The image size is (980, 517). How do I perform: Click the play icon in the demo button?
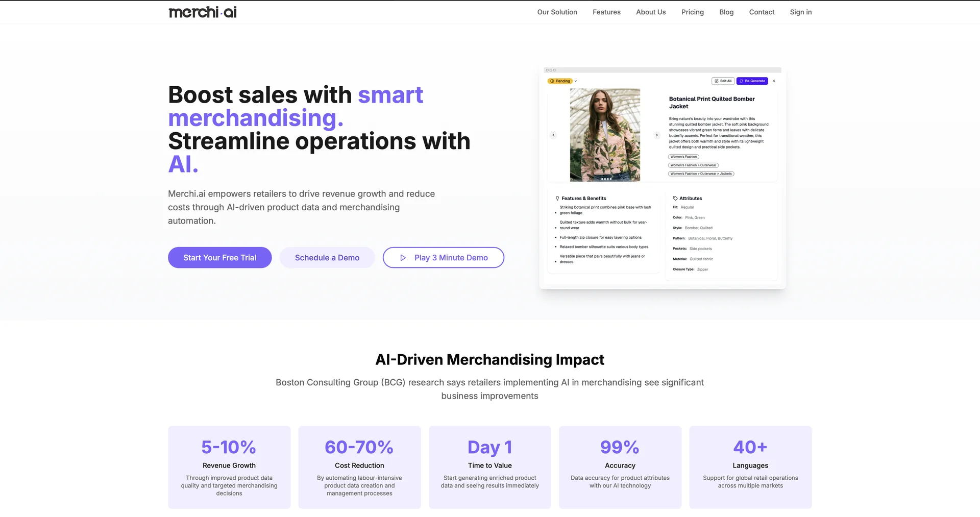point(403,258)
